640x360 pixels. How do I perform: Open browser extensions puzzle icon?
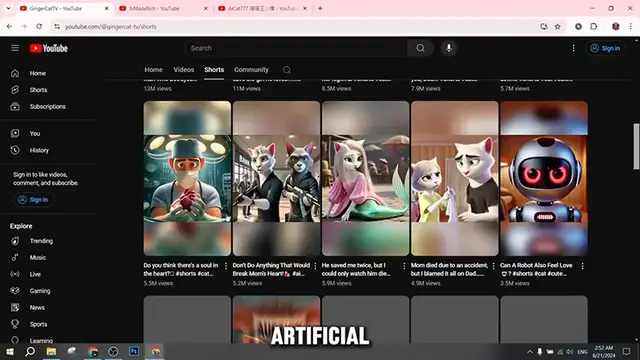[x=593, y=27]
